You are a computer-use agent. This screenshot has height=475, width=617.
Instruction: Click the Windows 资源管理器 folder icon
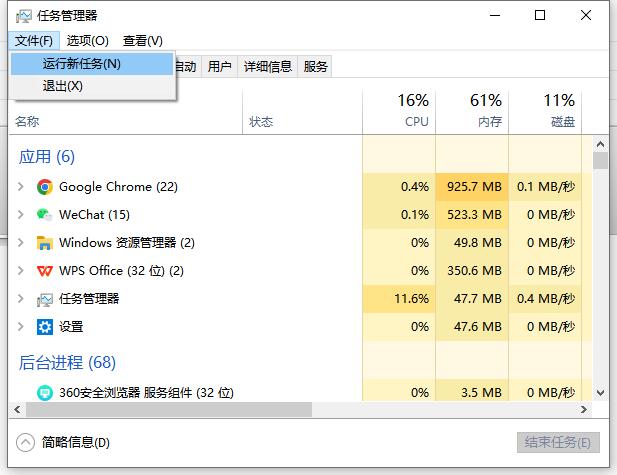click(44, 243)
